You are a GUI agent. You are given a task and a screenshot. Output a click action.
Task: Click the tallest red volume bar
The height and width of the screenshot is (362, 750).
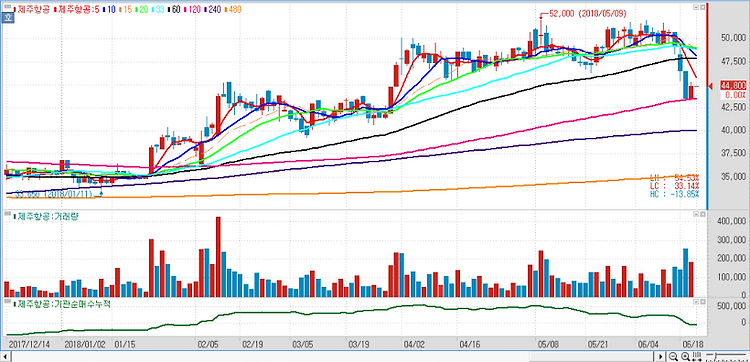[x=218, y=257]
